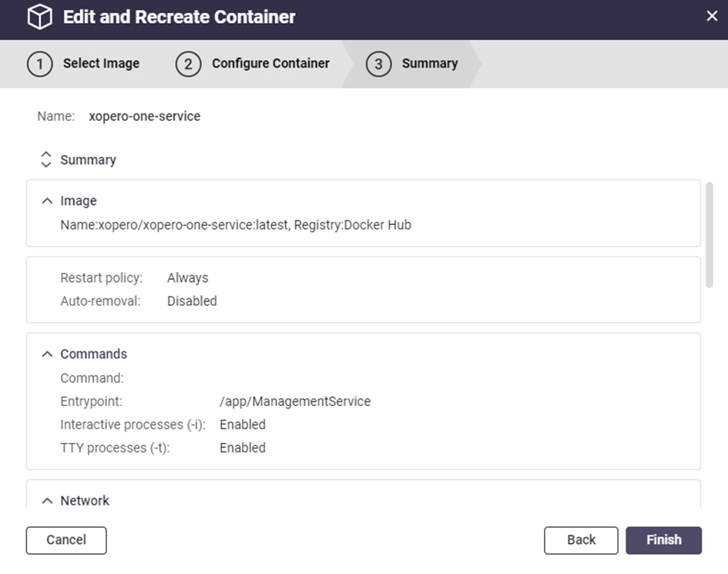The height and width of the screenshot is (574, 728).
Task: Collapse the Network section
Action: 48,501
